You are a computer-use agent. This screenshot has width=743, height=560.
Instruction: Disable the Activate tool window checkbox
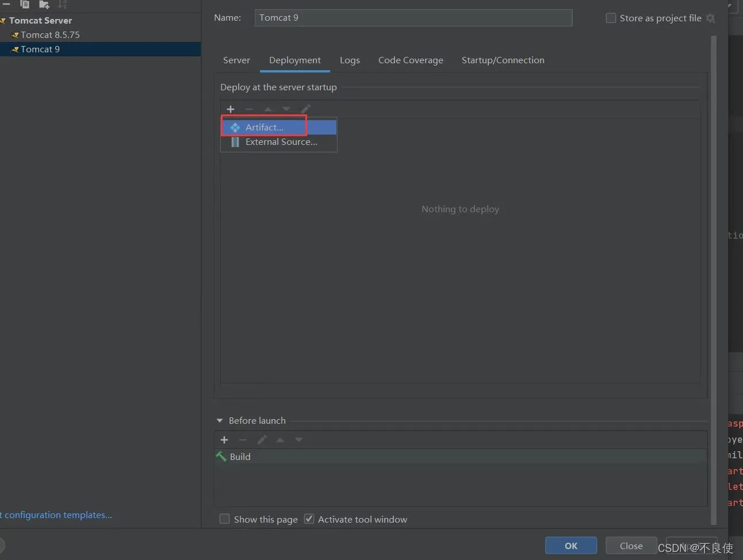[309, 519]
